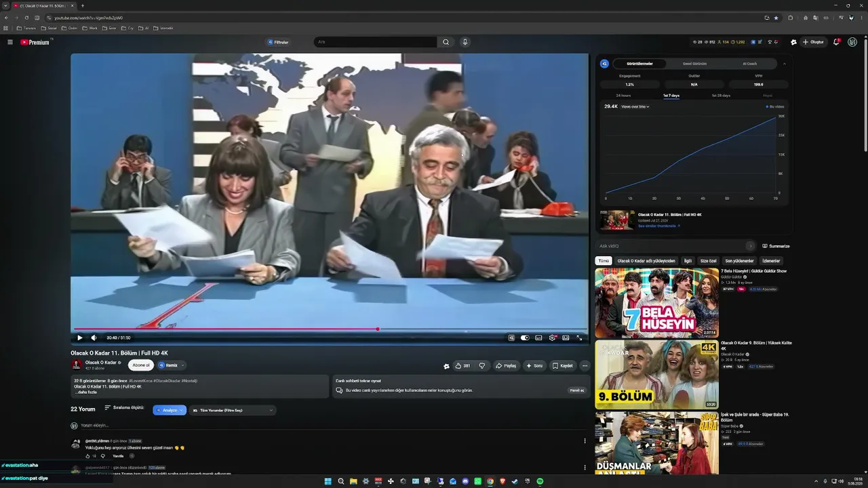The height and width of the screenshot is (488, 868).
Task: Select the Genel Görünüm tab
Action: click(x=694, y=64)
